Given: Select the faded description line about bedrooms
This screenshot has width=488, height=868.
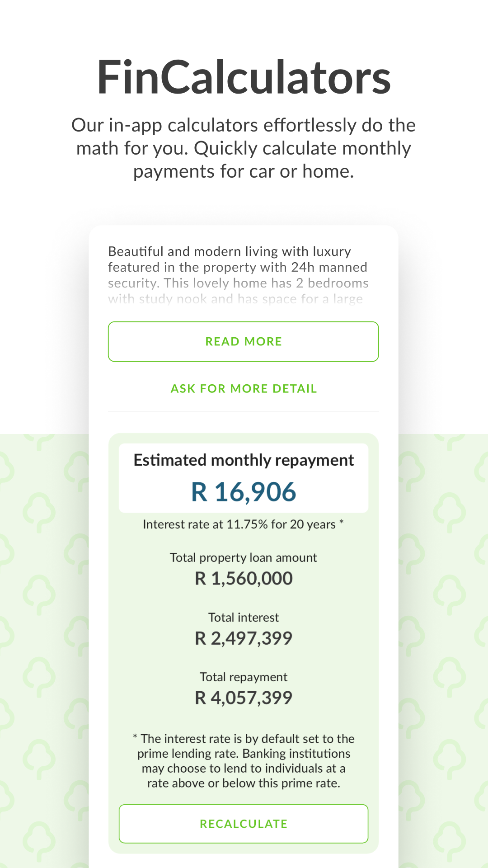Looking at the screenshot, I should (238, 283).
